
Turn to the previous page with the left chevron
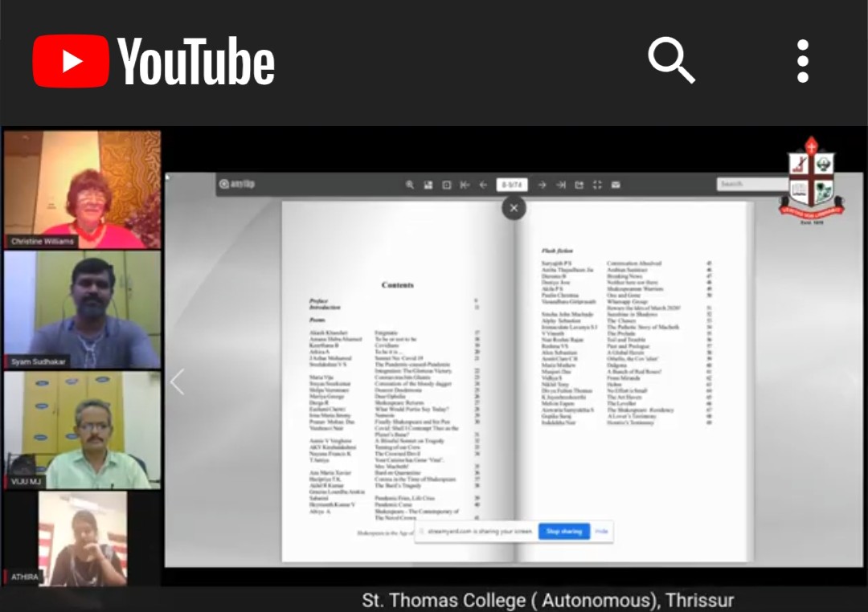click(177, 381)
